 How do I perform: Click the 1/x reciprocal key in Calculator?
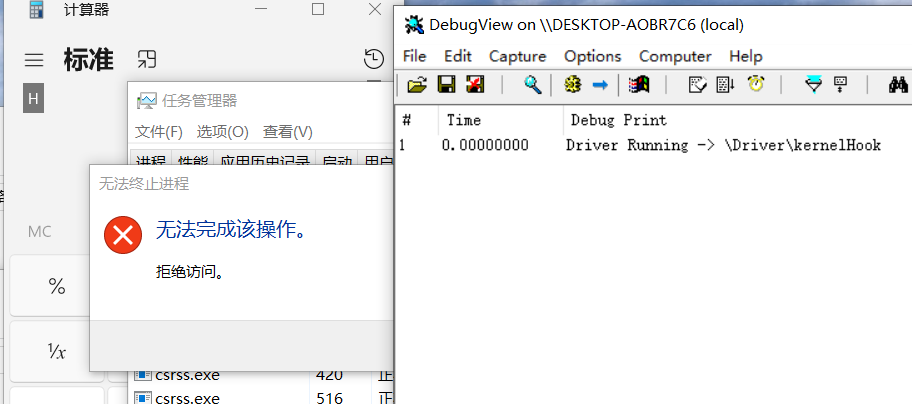(x=49, y=351)
